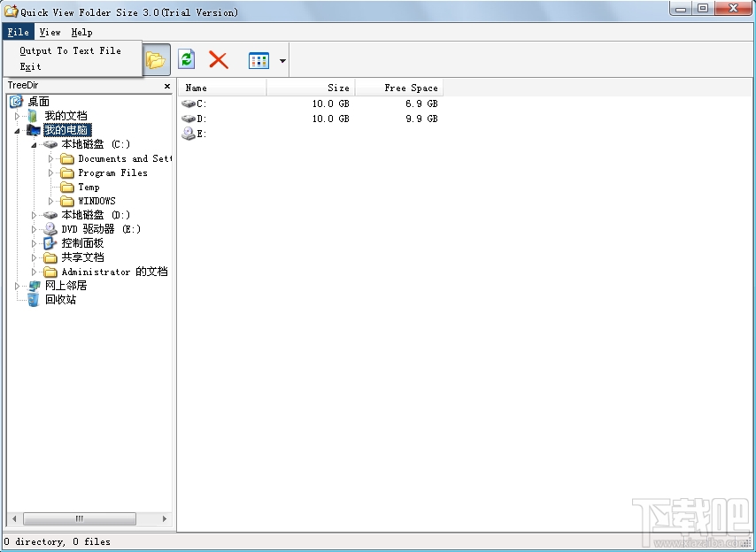Click the DVD 驱动器 (E:) disc icon
Image resolution: width=756 pixels, height=552 pixels.
pos(50,229)
